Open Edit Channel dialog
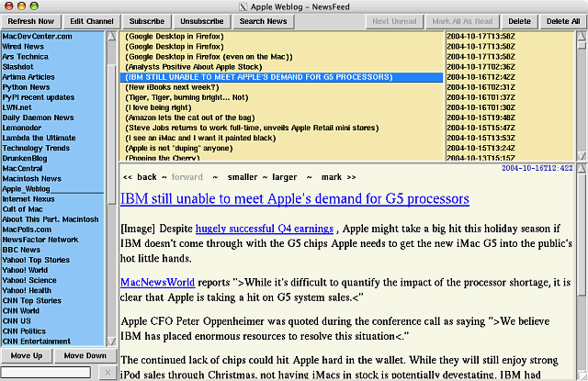This screenshot has width=588, height=381. [x=92, y=21]
